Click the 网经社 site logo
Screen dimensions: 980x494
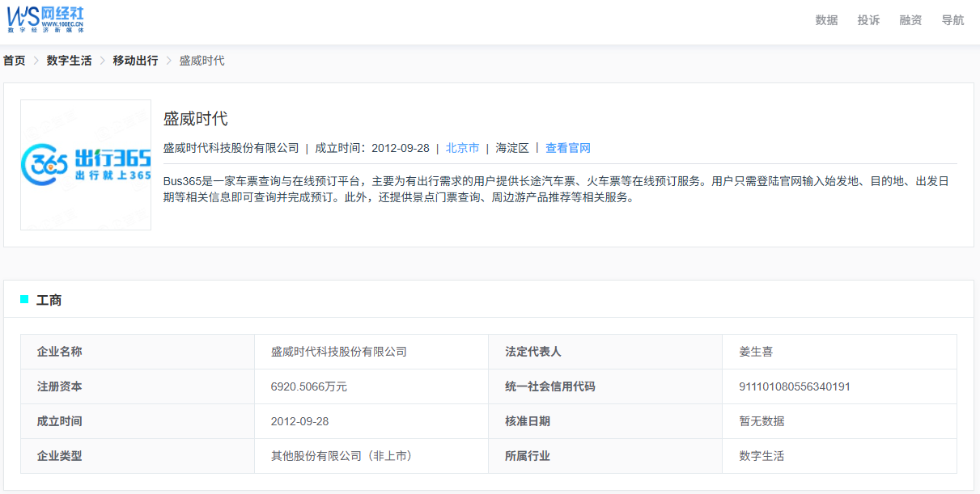(45, 19)
